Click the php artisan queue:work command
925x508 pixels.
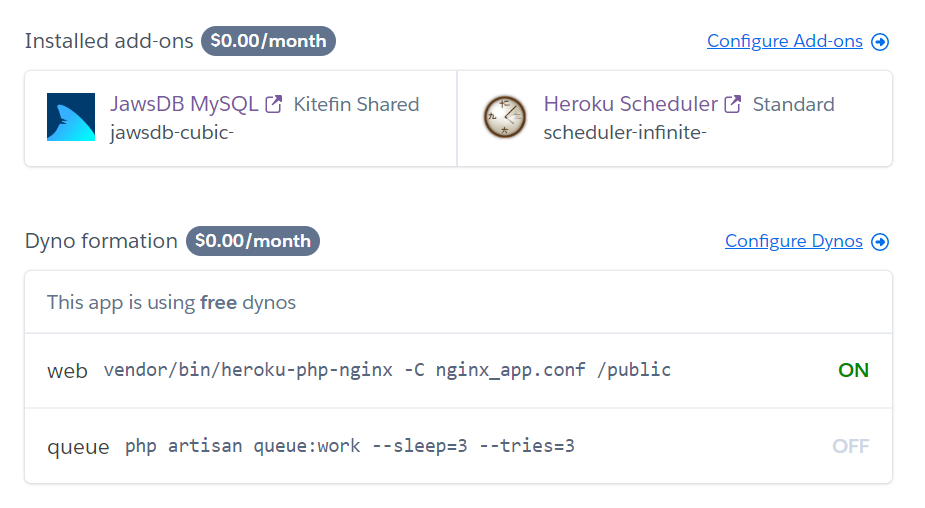pos(350,446)
